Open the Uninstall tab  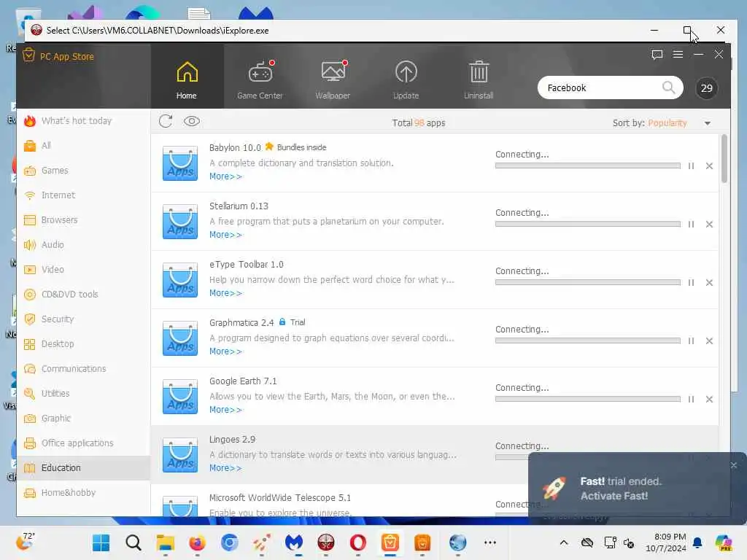(479, 79)
